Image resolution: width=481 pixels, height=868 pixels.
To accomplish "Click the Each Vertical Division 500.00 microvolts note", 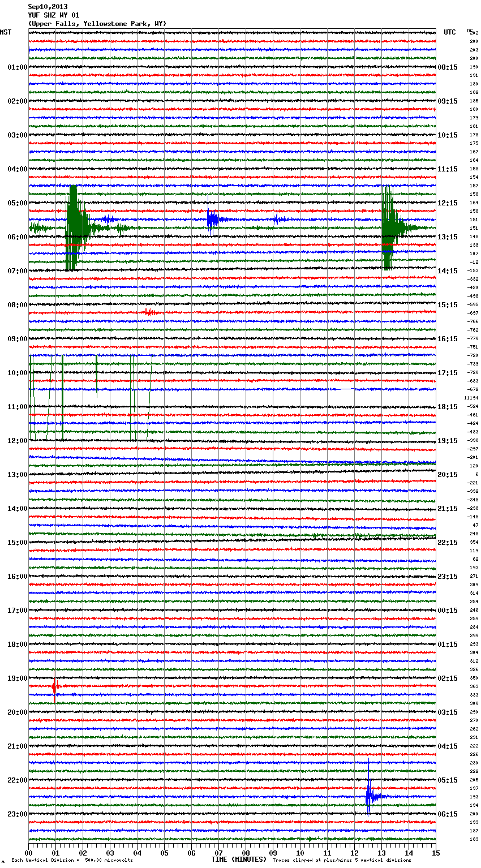I will [72, 860].
